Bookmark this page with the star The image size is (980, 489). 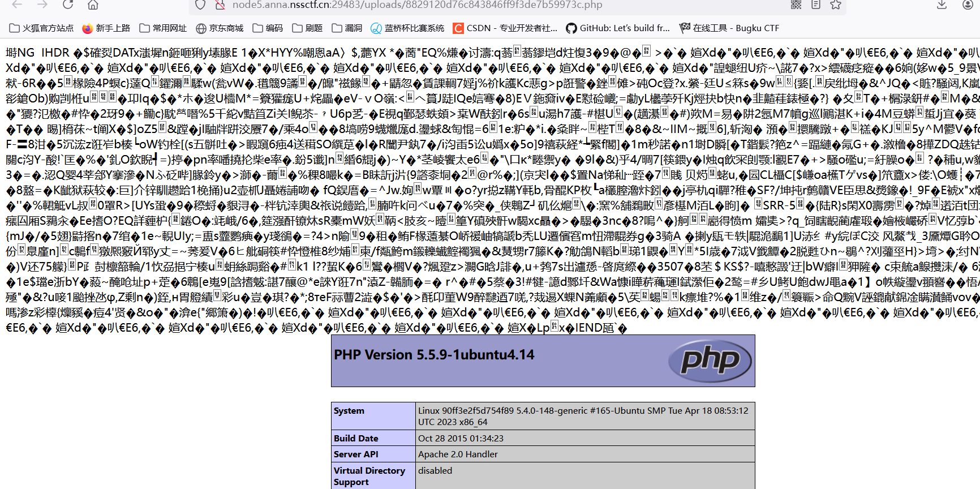(x=836, y=5)
